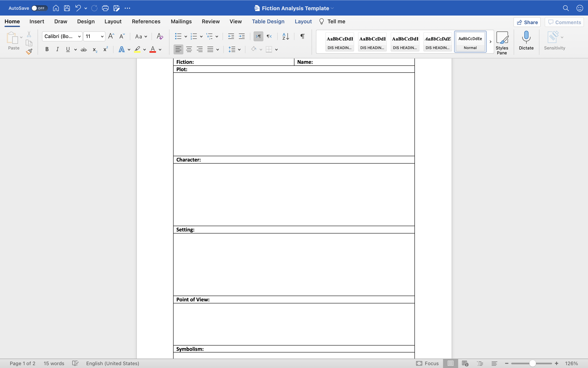588x368 pixels.
Task: Open the Comments button
Action: point(564,22)
